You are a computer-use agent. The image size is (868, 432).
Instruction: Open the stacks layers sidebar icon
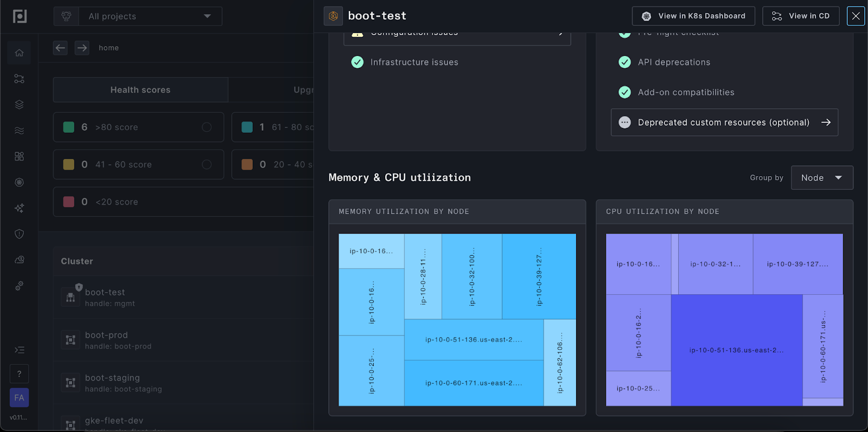pyautogui.click(x=19, y=105)
